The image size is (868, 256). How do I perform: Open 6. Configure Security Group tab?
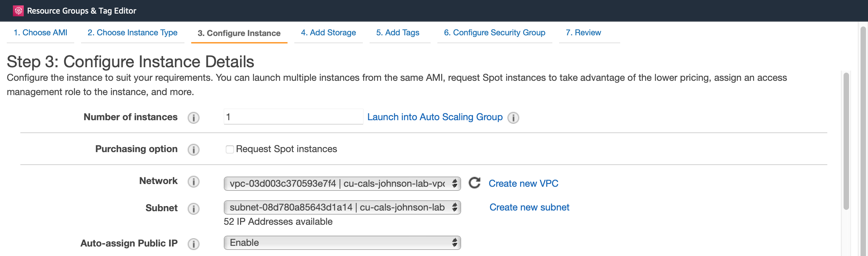tap(495, 33)
